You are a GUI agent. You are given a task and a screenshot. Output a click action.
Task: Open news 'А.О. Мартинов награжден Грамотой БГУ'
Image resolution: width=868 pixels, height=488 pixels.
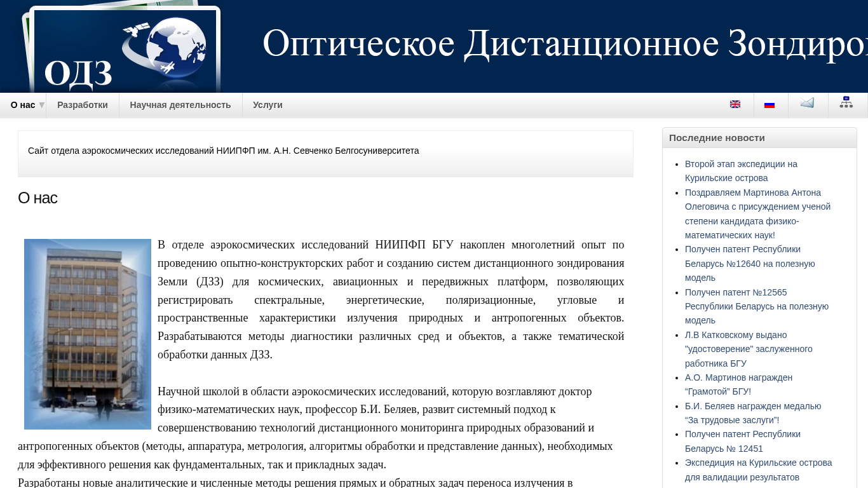[x=738, y=384]
